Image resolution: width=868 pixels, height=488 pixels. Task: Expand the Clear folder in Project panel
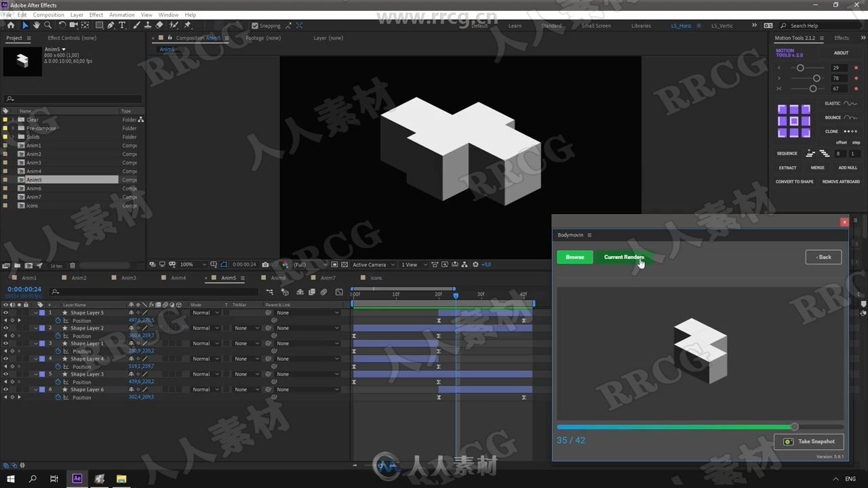coord(12,120)
